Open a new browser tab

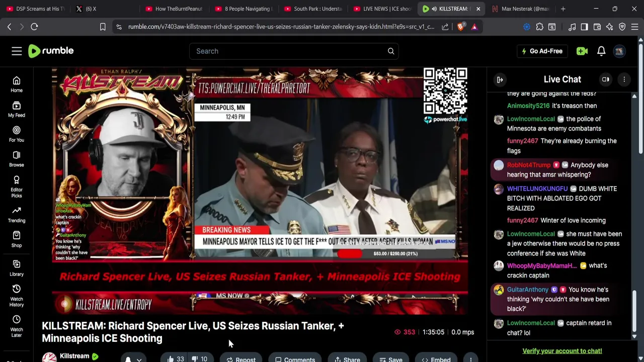563,9
